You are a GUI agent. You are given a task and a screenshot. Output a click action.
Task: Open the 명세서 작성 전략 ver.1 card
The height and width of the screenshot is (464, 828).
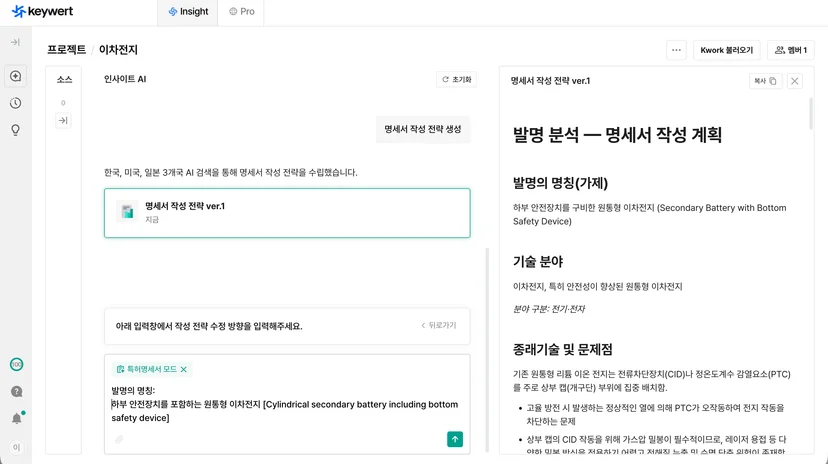point(287,213)
